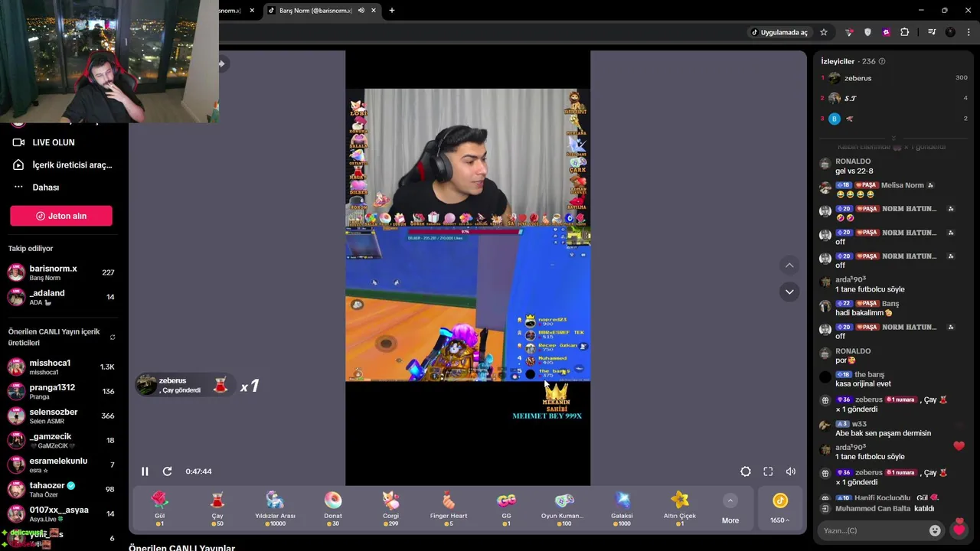Click the RONALDO chat message gel vs 22-8
980x551 pixels.
coord(854,171)
